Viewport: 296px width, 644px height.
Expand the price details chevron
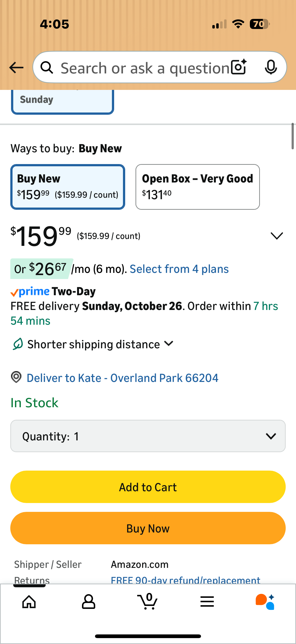277,236
